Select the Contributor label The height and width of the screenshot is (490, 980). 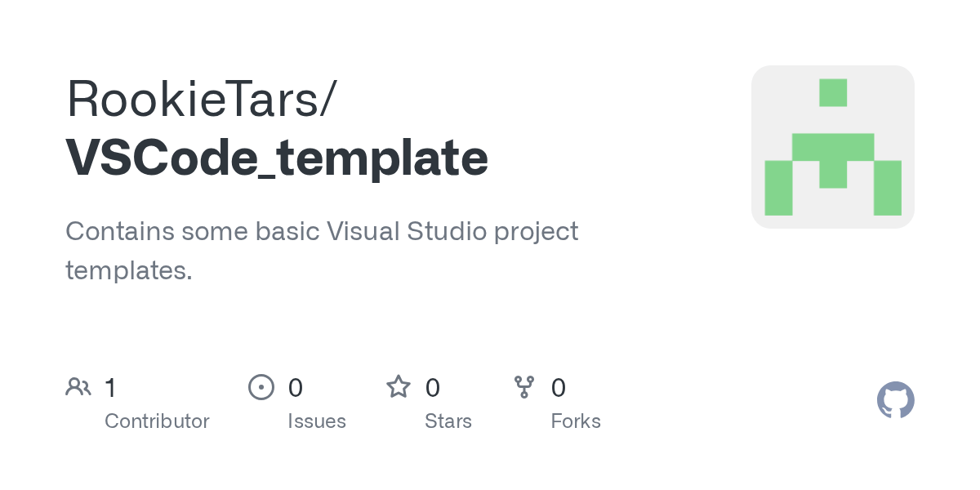pyautogui.click(x=157, y=421)
